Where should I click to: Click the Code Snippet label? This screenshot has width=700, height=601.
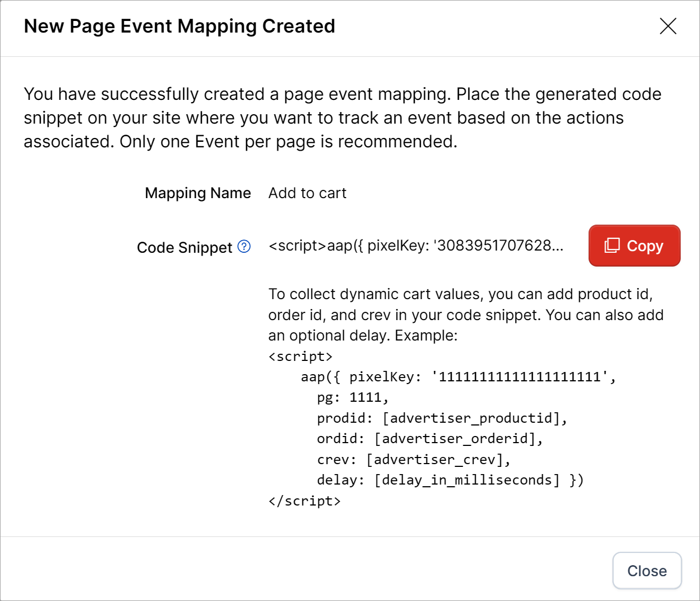[184, 247]
